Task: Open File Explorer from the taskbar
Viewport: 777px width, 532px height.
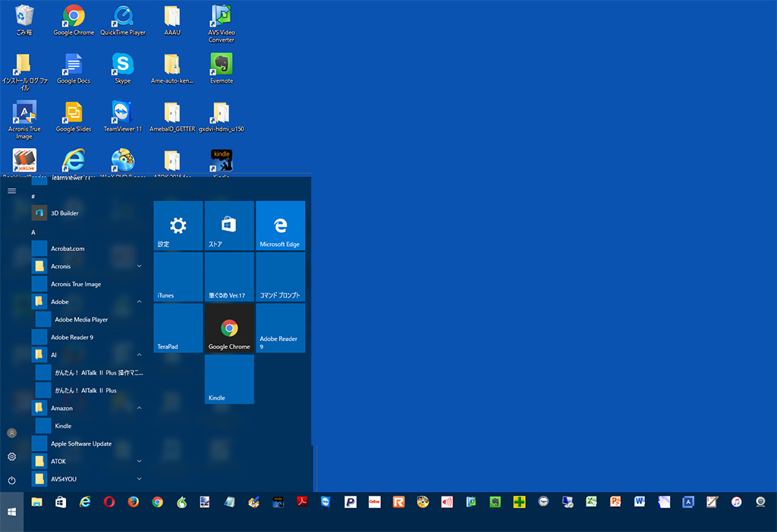Action: (36, 502)
